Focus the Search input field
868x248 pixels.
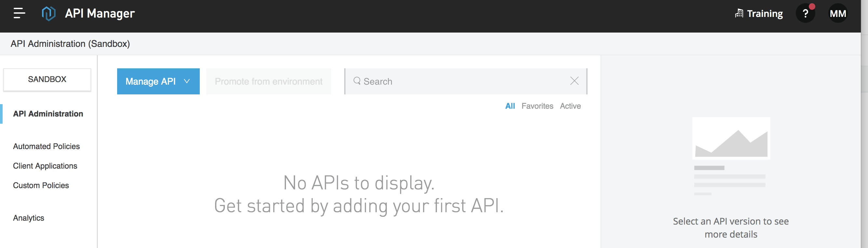coord(466,82)
